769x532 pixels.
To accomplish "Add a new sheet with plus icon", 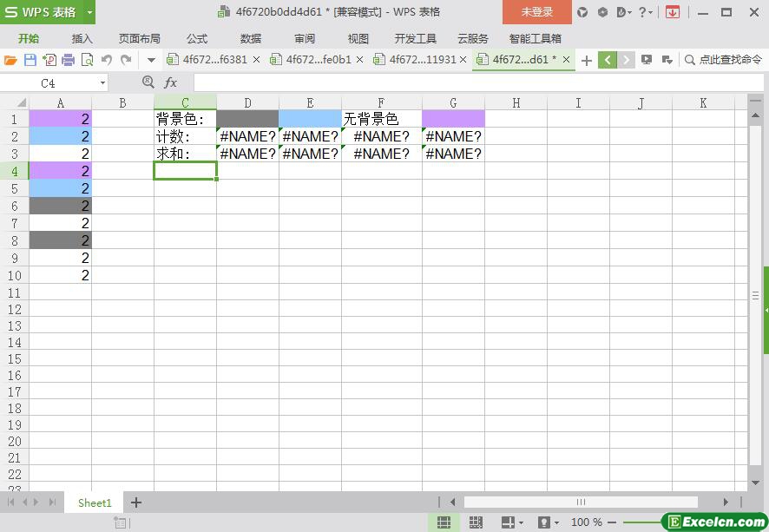I will click(x=136, y=502).
